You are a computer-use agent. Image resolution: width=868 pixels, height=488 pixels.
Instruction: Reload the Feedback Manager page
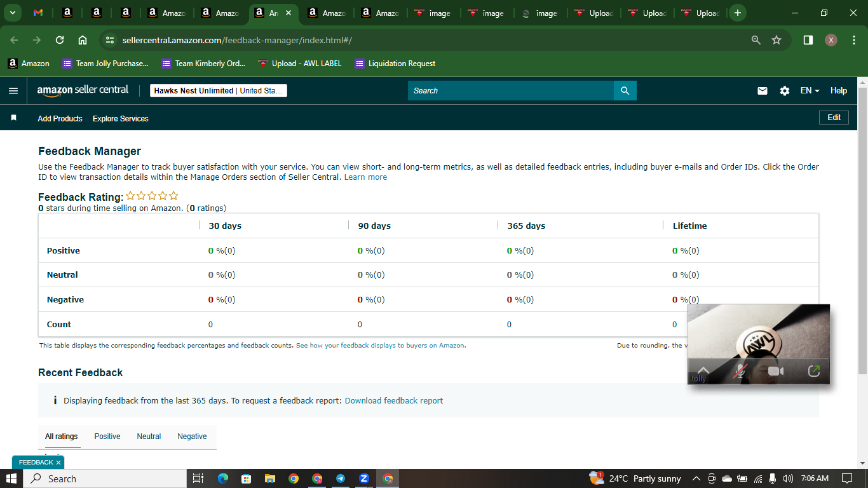tap(60, 40)
